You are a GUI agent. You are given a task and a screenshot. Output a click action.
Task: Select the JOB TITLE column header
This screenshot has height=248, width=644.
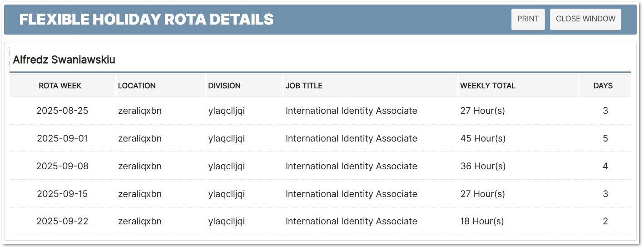304,86
